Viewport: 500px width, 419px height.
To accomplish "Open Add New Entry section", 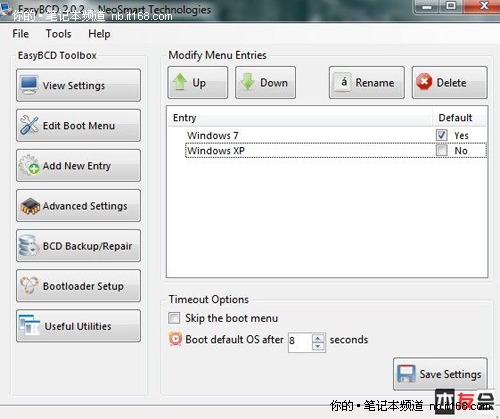I will (x=78, y=165).
